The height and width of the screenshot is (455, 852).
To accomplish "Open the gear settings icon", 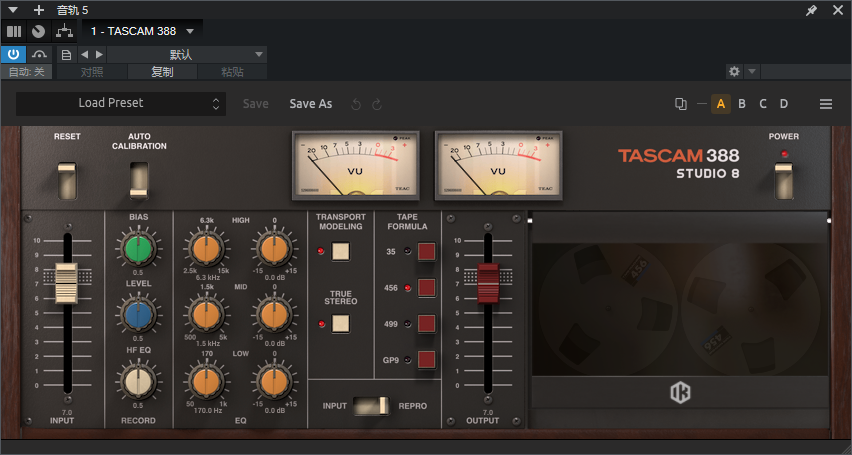I will pyautogui.click(x=734, y=71).
